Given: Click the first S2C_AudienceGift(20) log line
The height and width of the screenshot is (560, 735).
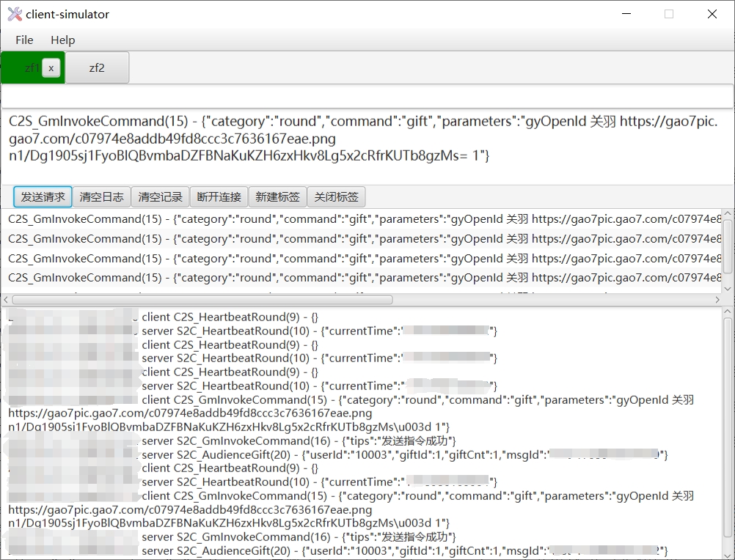Looking at the screenshot, I should 404,454.
